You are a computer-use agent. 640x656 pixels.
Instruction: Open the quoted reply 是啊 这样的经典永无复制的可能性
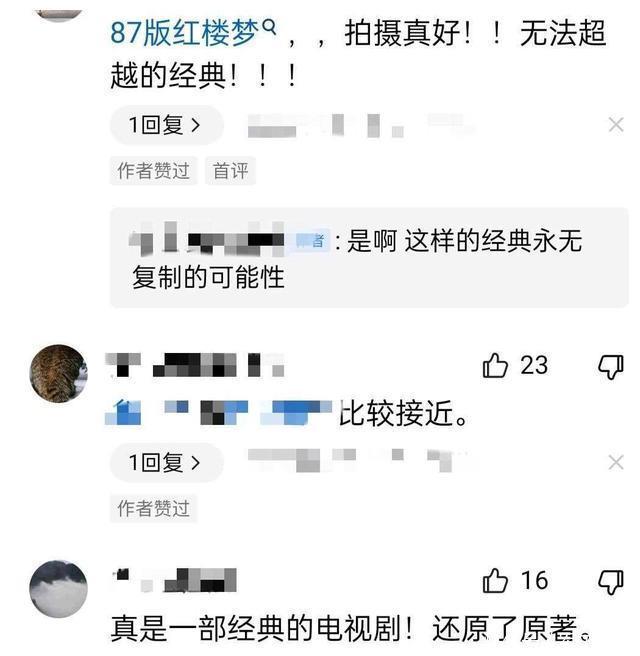tap(369, 258)
